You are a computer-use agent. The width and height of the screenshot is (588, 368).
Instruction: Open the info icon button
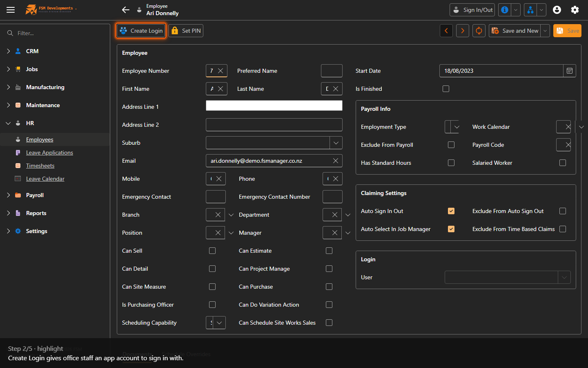pyautogui.click(x=505, y=10)
